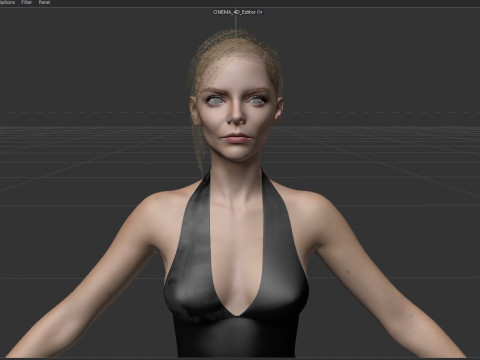Open the Options menu
480x360 pixels.
pos(7,2)
